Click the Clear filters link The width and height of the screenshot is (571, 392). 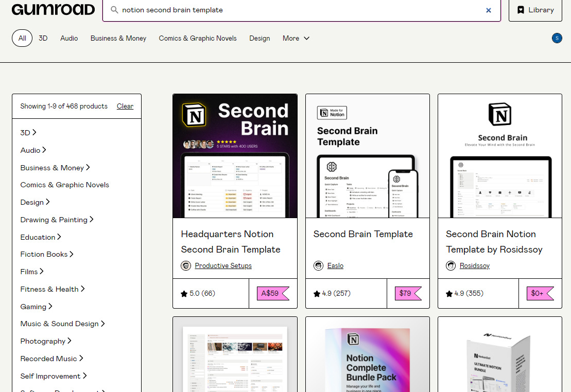tap(125, 106)
